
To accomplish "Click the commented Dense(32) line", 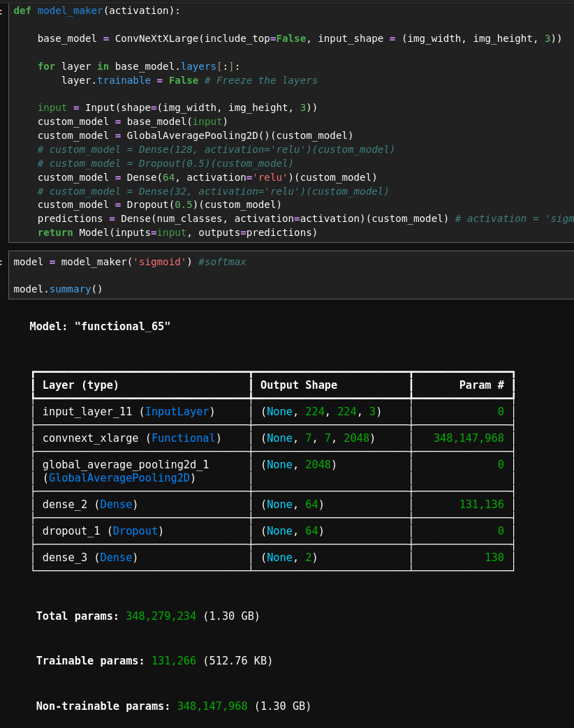I will [x=213, y=191].
